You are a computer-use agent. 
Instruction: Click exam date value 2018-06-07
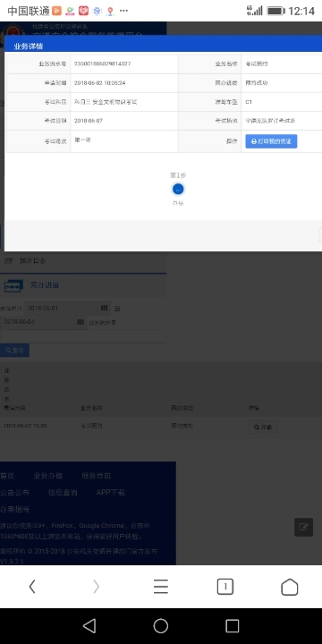coord(89,121)
